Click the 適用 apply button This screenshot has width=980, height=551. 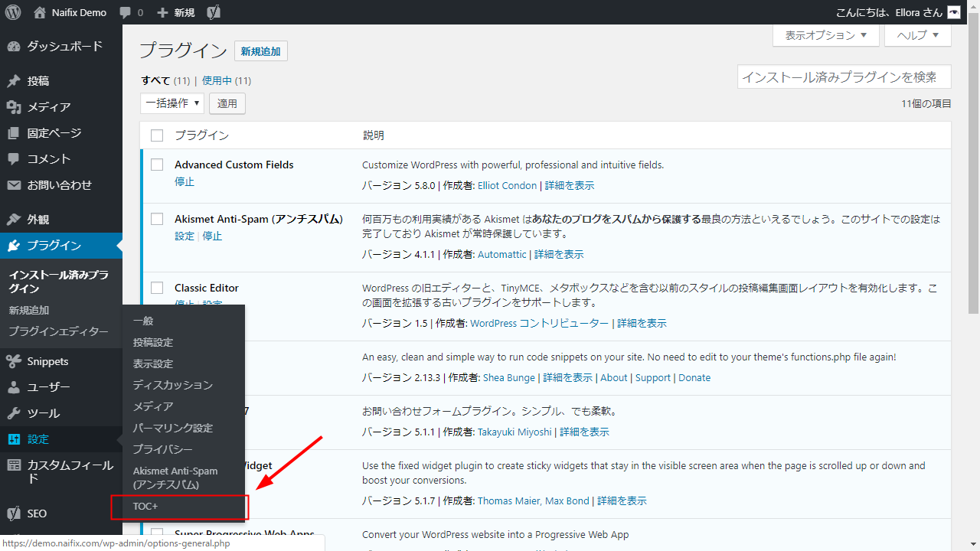227,103
